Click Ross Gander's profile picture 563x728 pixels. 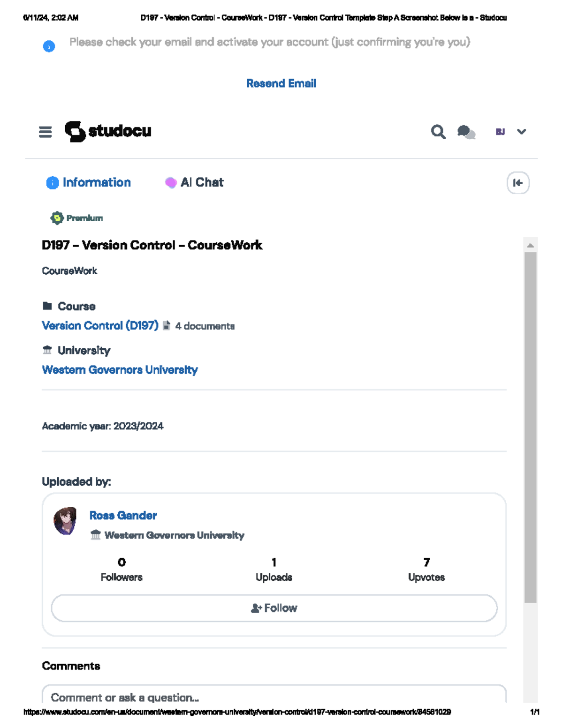65,521
